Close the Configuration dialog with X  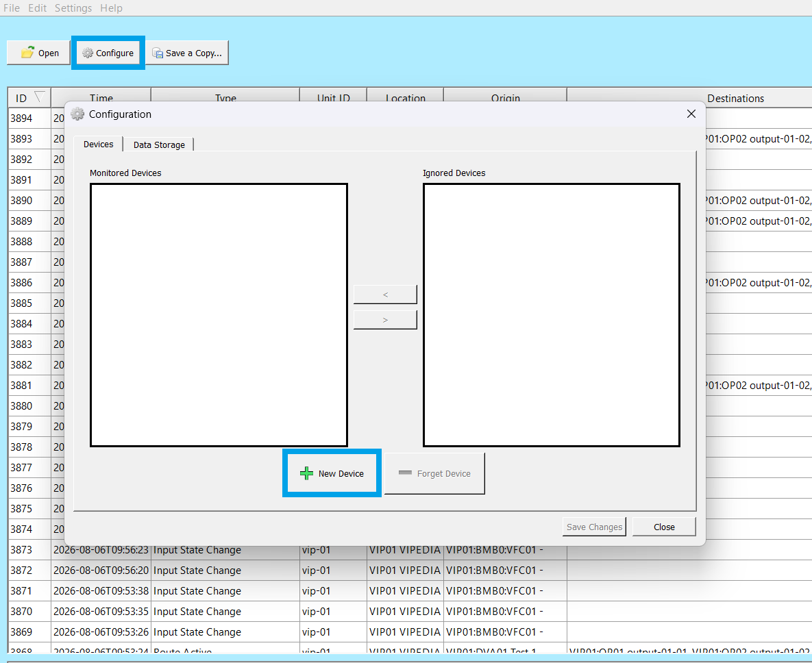pyautogui.click(x=691, y=114)
